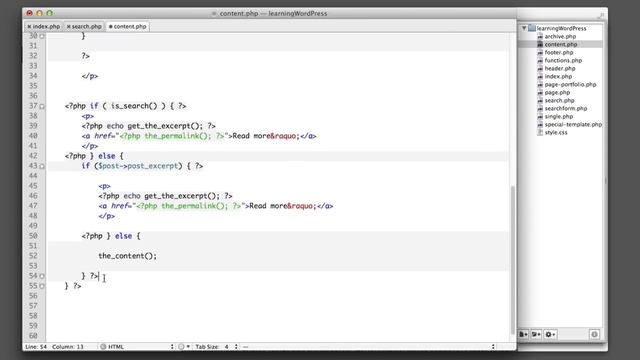
Task: Click the yellow minimize window button
Action: (39, 13)
